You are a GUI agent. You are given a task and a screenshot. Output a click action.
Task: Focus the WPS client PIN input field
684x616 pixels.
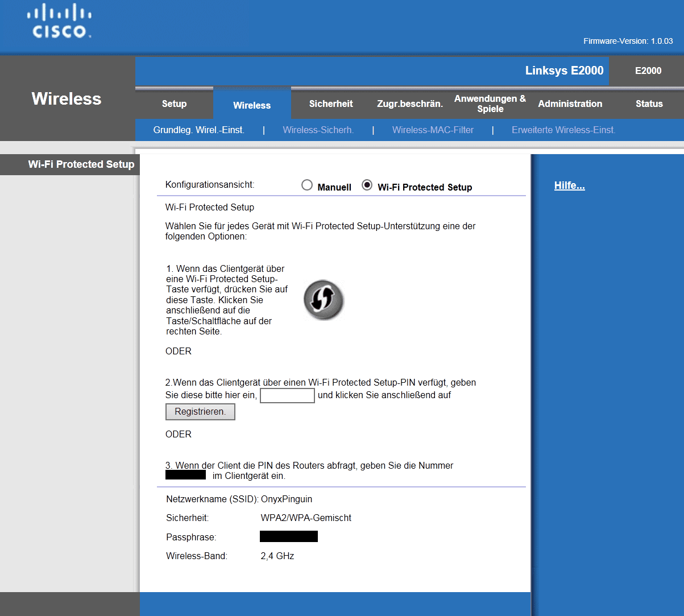click(x=287, y=395)
